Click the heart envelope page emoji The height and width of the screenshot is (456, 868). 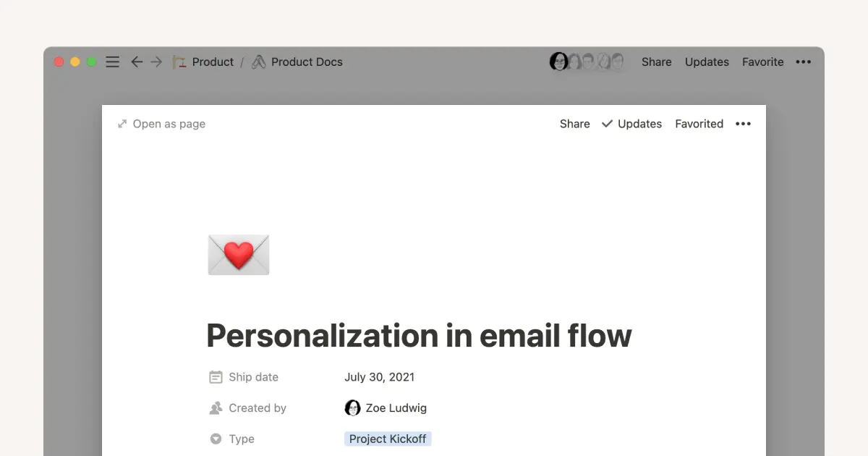[238, 254]
